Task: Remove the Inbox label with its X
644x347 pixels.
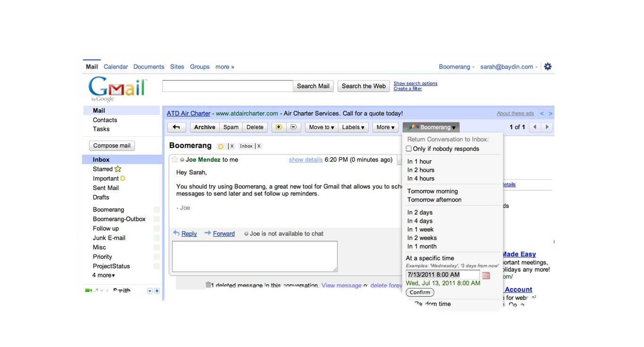Action: 259,146
